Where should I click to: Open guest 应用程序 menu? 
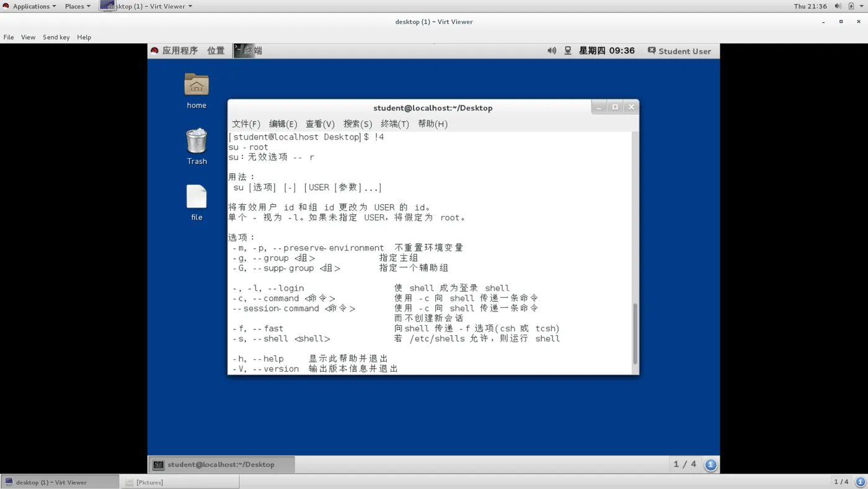coord(180,51)
